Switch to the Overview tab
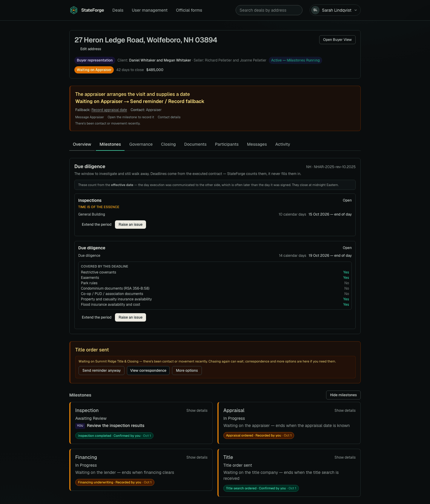430x504 pixels. click(x=82, y=144)
